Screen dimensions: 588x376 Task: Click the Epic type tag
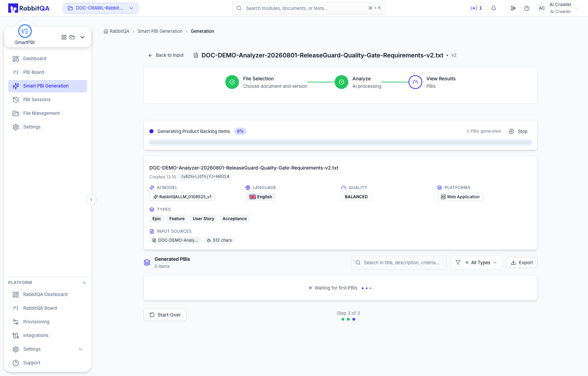[157, 219]
